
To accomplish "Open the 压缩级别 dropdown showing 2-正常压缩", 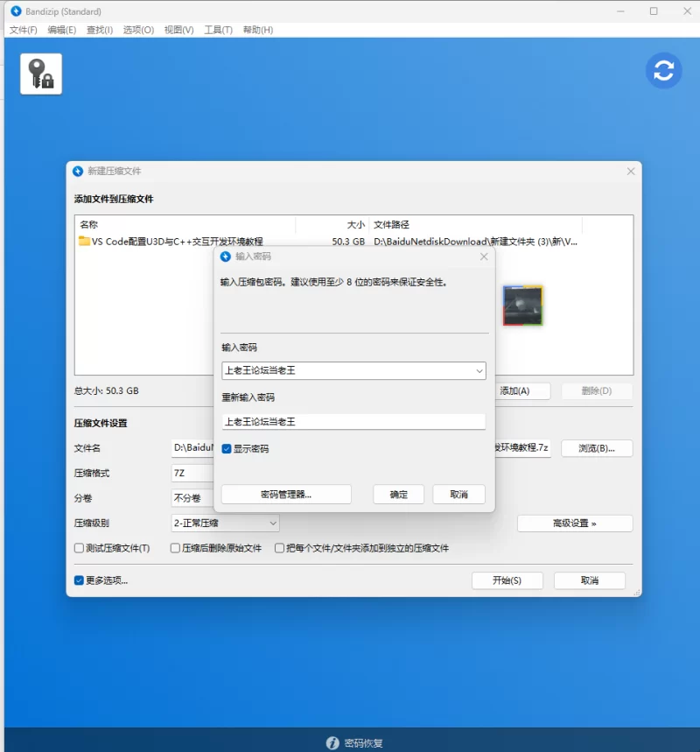I will (x=225, y=523).
